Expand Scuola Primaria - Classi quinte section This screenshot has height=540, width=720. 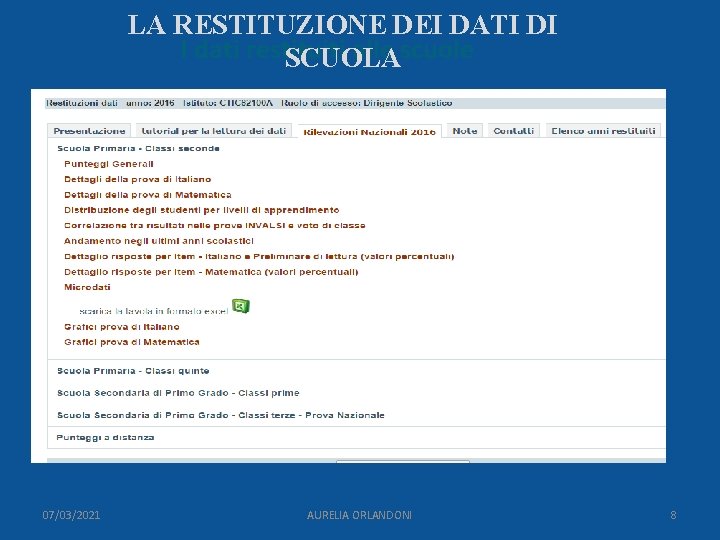133,371
